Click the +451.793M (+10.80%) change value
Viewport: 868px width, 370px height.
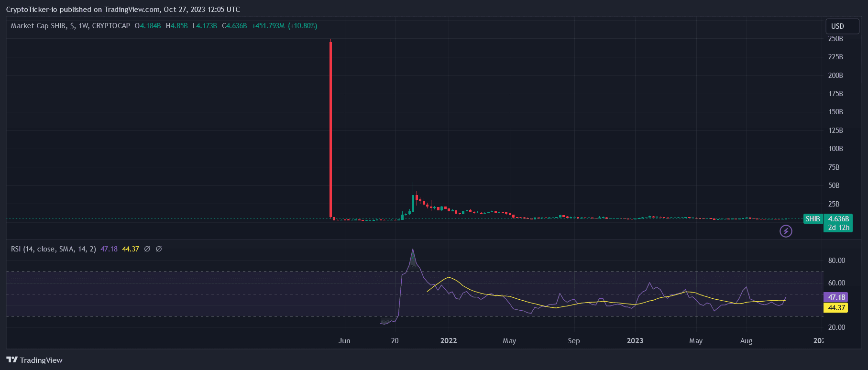[285, 26]
